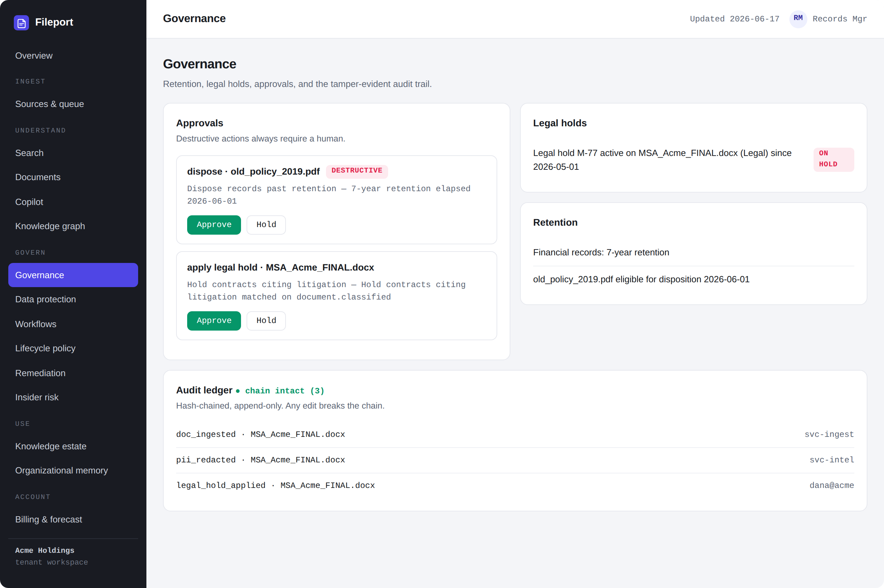
Task: Open Copilot from sidebar
Action: [73, 202]
